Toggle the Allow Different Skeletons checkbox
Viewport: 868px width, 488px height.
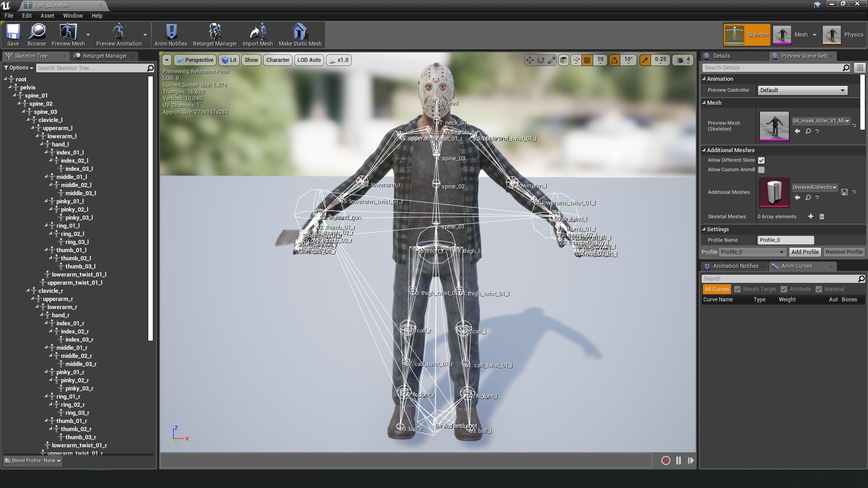coord(761,160)
